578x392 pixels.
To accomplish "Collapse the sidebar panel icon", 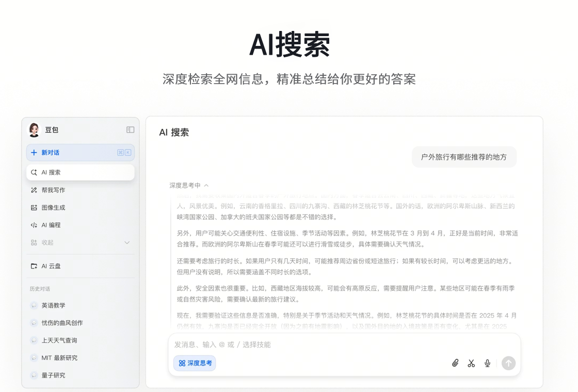I will click(130, 130).
